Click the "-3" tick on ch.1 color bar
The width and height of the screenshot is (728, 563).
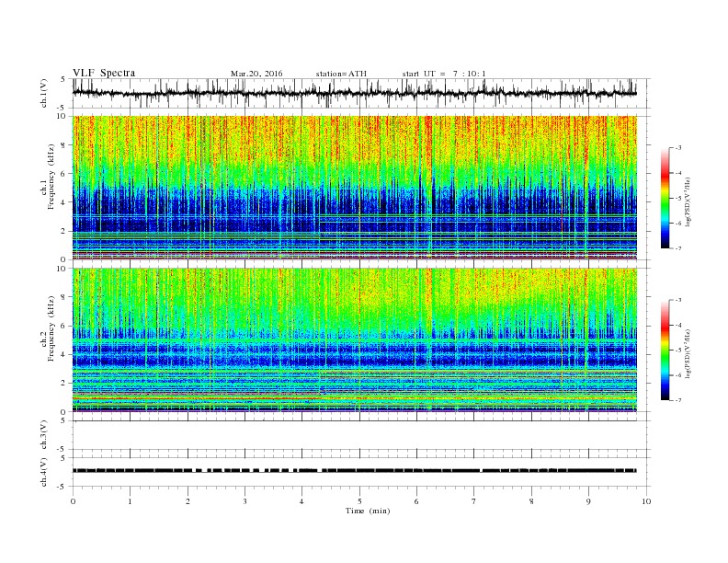(x=678, y=148)
